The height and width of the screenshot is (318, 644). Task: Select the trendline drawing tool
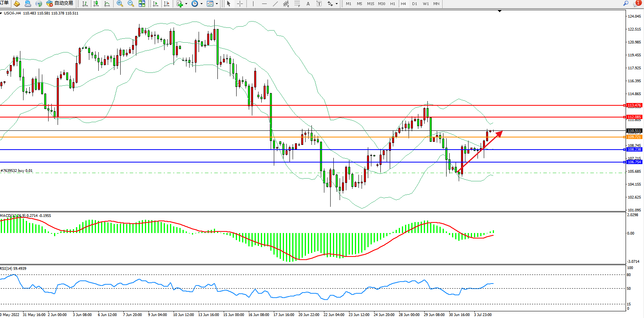275,4
